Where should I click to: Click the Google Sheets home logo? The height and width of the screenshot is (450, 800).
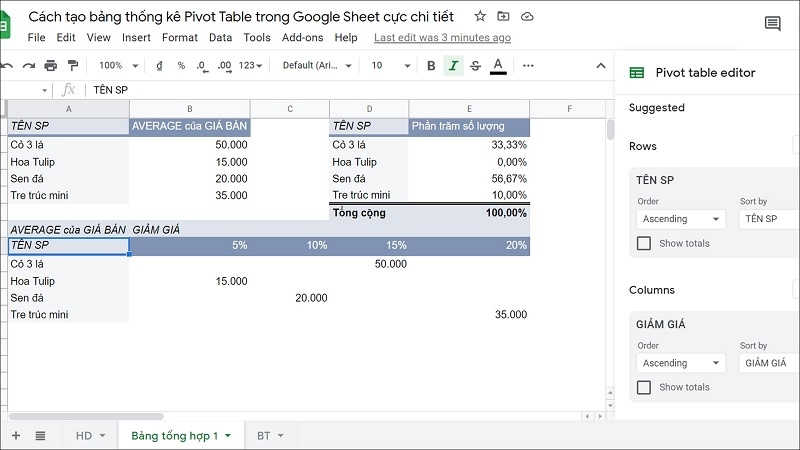[x=5, y=24]
